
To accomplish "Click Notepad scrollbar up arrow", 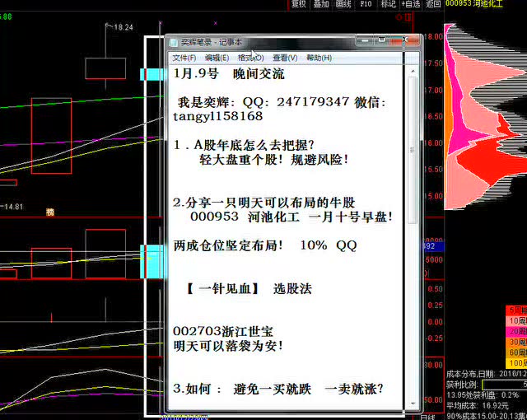I will coord(413,69).
